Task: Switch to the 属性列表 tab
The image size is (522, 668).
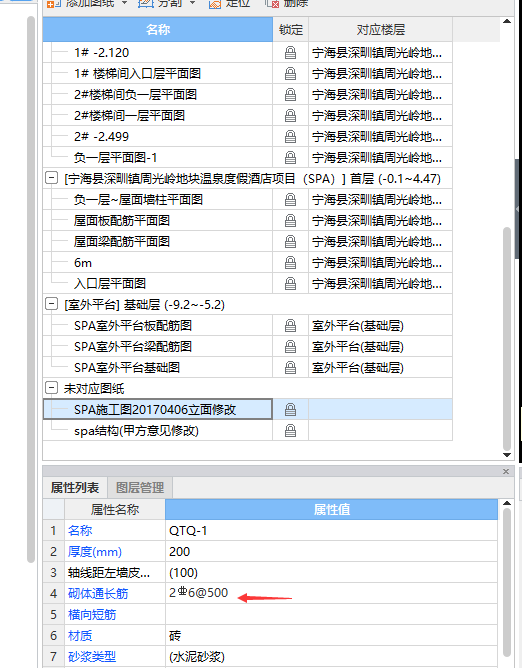Action: tap(75, 487)
